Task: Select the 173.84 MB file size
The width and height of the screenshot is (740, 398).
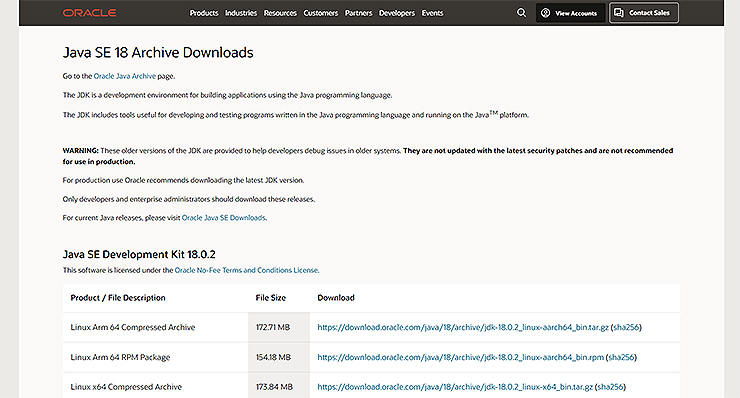Action: pos(274,387)
